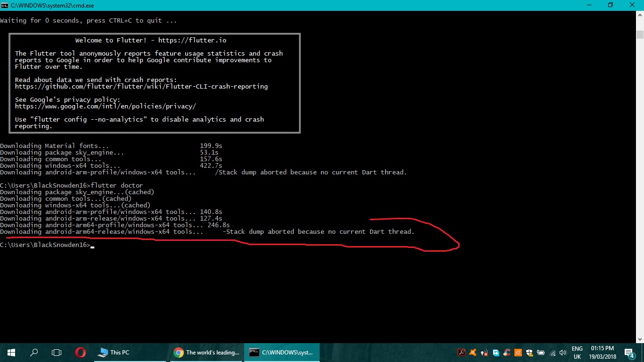644x362 pixels.
Task: Click the C:\WINDOWS\system32\cmd.exe title text
Action: [x=52, y=5]
